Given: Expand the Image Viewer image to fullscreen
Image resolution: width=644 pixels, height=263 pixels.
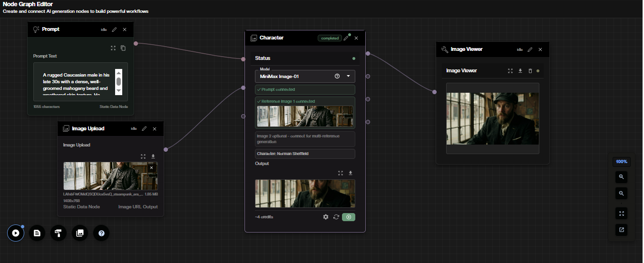Looking at the screenshot, I should pos(510,71).
